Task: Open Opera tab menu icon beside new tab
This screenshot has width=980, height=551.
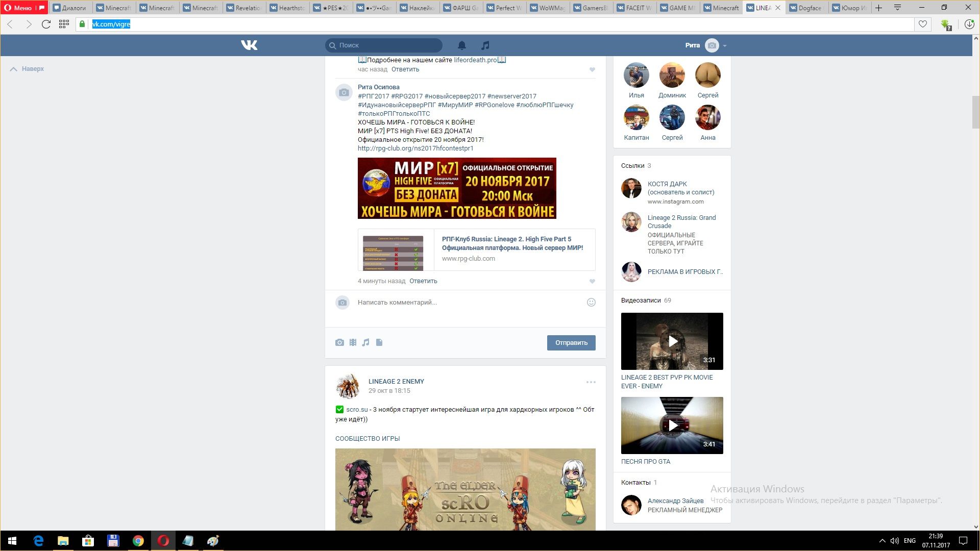Action: coord(897,8)
